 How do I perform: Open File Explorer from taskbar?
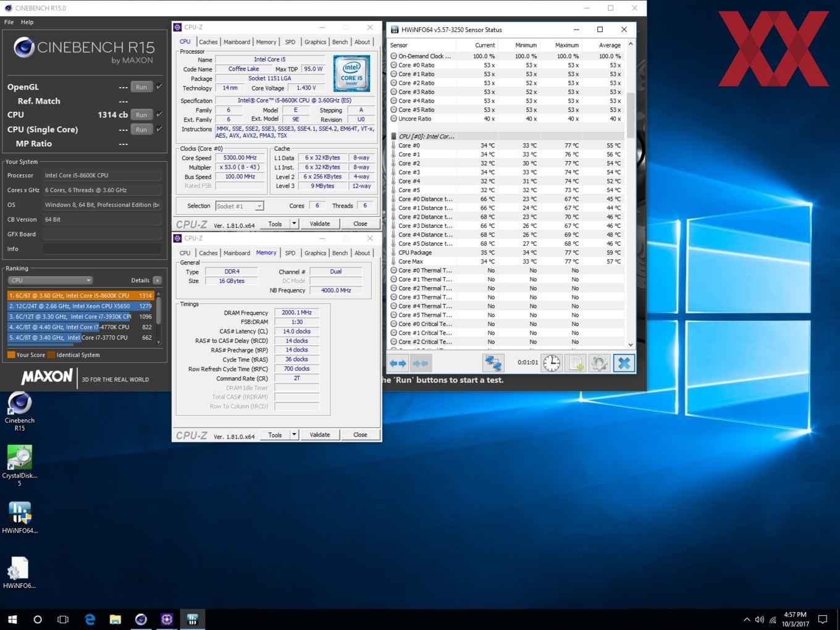[x=115, y=619]
